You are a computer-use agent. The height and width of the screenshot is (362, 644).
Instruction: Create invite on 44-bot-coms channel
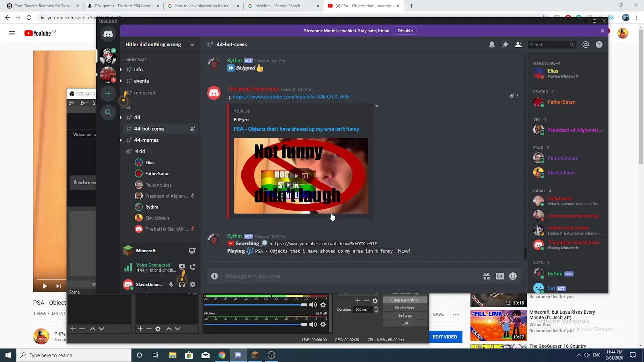[x=192, y=129]
